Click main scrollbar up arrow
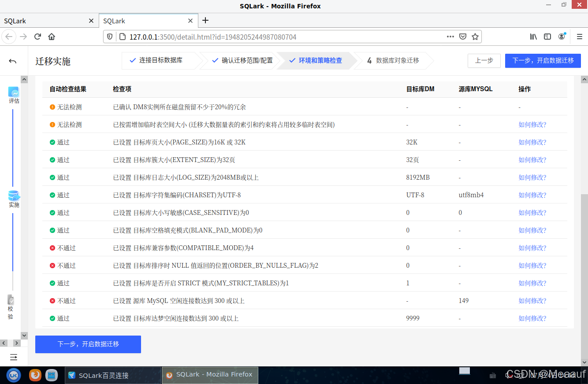Viewport: 588px width, 384px height. point(584,80)
